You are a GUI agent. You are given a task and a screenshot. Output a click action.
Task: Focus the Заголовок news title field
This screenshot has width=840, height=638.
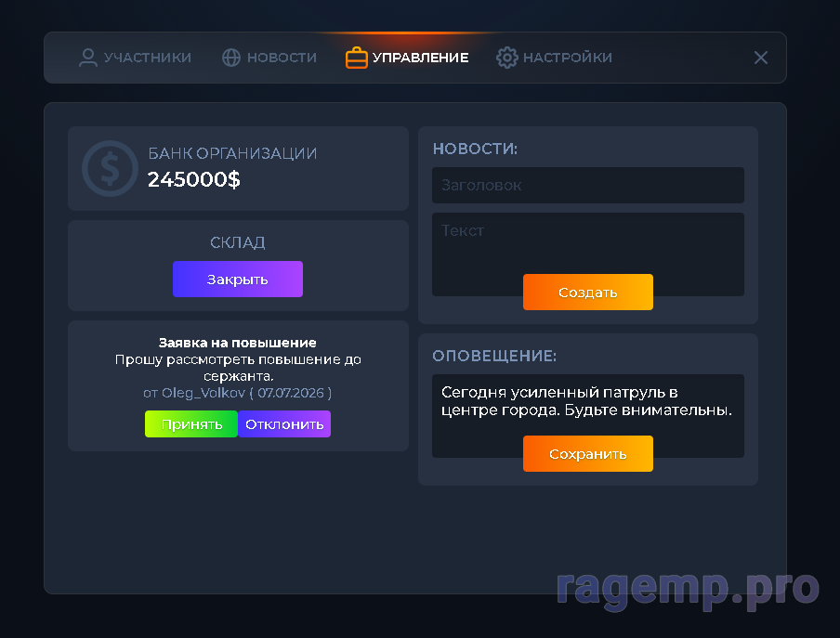click(587, 185)
